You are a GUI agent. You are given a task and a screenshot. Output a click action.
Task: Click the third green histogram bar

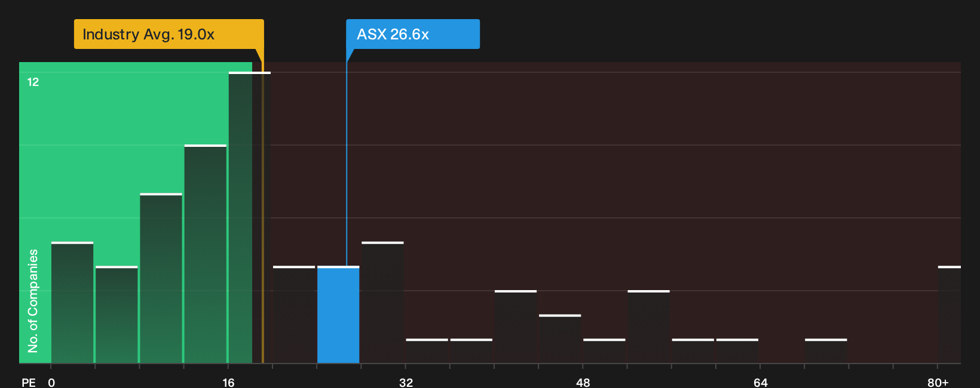tap(161, 278)
